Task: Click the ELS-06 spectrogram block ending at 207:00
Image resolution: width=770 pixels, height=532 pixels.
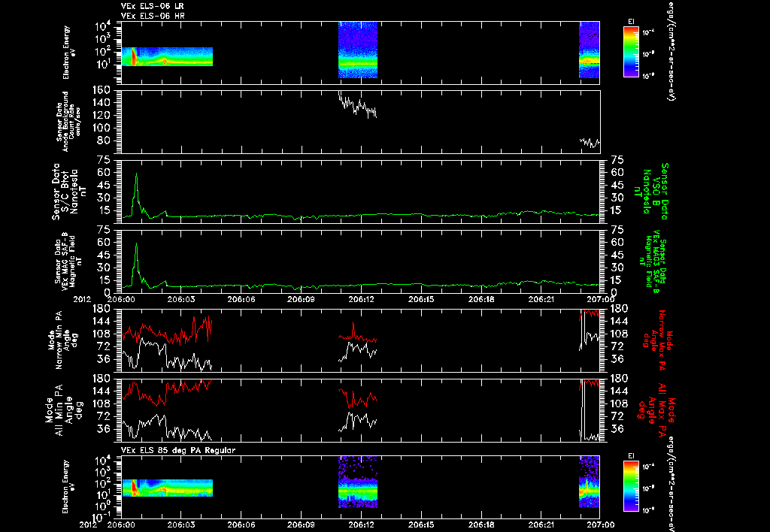Action: pyautogui.click(x=590, y=50)
